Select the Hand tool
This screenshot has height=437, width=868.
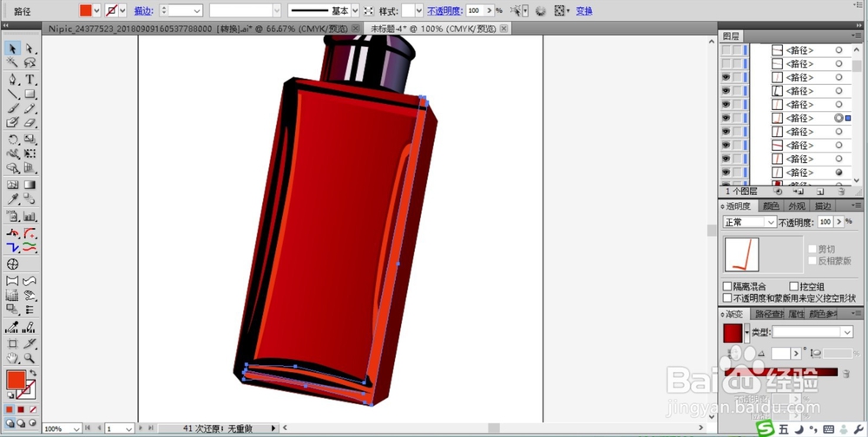(x=13, y=358)
